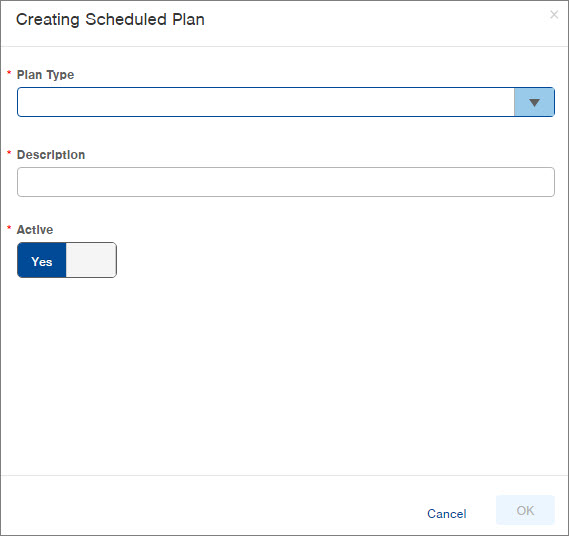
Task: Click the red asterisk beside Description
Action: [x=9, y=153]
